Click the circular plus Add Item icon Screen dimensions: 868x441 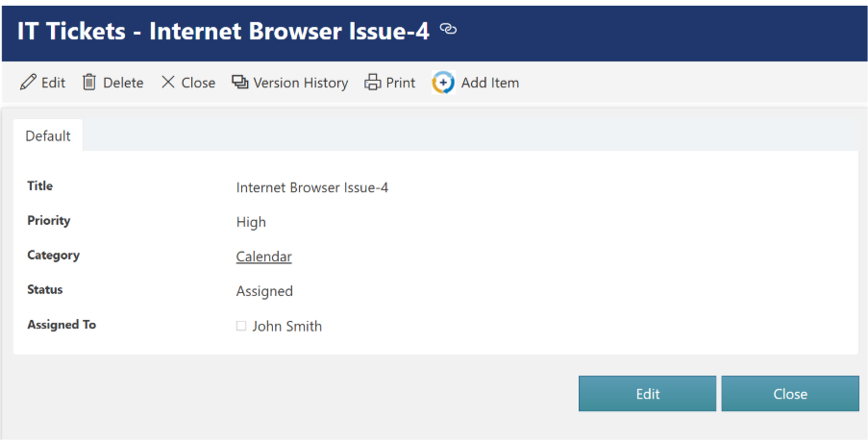tap(443, 83)
